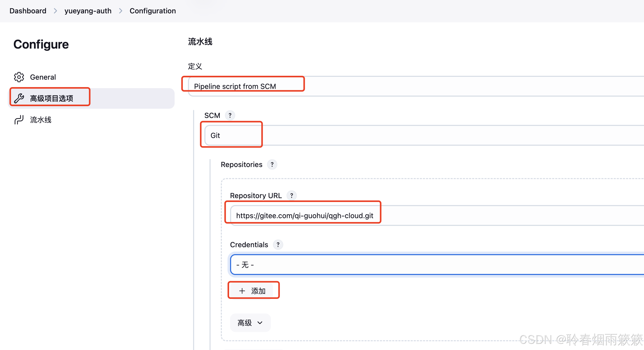Click the wrench icon for 高级项目选项

click(x=19, y=98)
